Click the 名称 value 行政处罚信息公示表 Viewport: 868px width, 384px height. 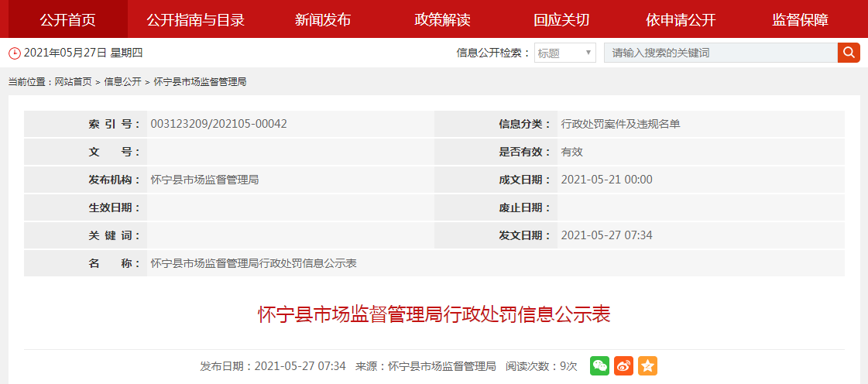[x=253, y=263]
